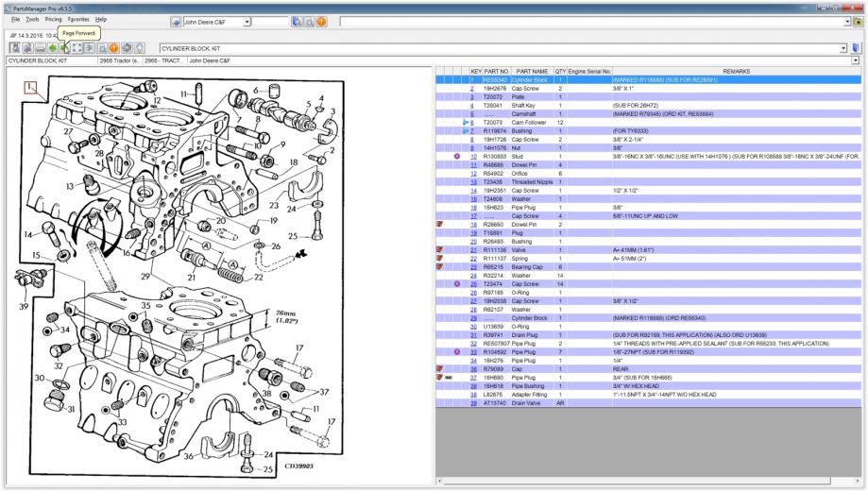
Task: Click the blue document search icon in top toolbar
Action: (x=297, y=22)
